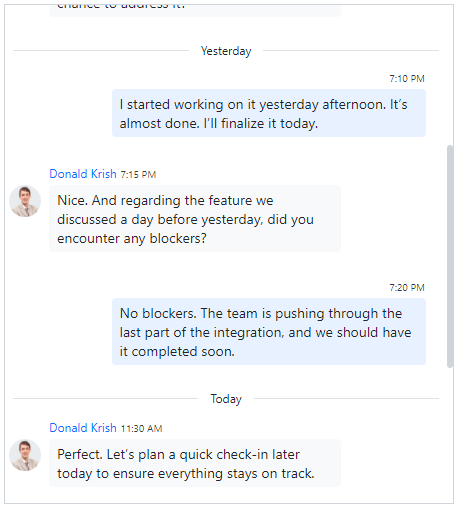The width and height of the screenshot is (459, 512).
Task: Select the 'I started working on it' message bubble
Action: click(x=269, y=113)
